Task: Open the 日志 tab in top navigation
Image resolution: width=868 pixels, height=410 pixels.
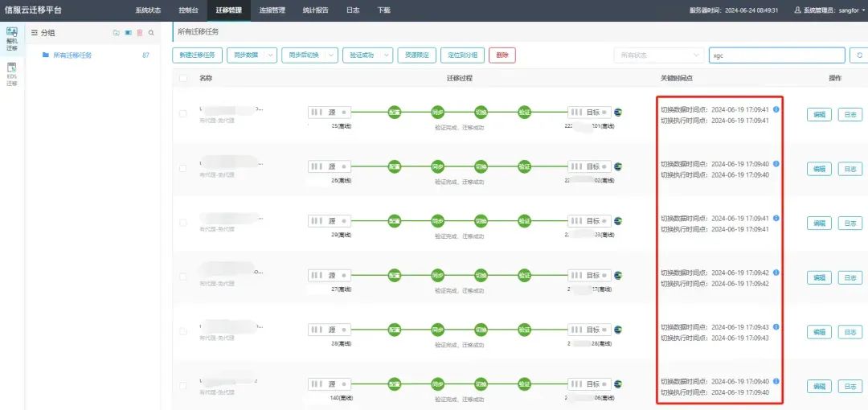Action: click(x=353, y=10)
